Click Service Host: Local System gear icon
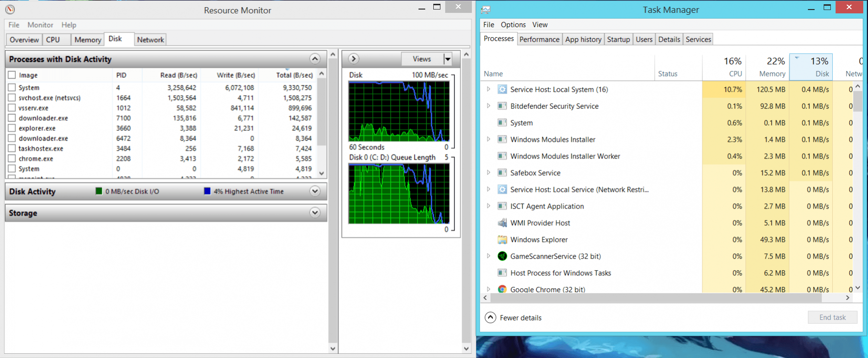 coord(502,89)
